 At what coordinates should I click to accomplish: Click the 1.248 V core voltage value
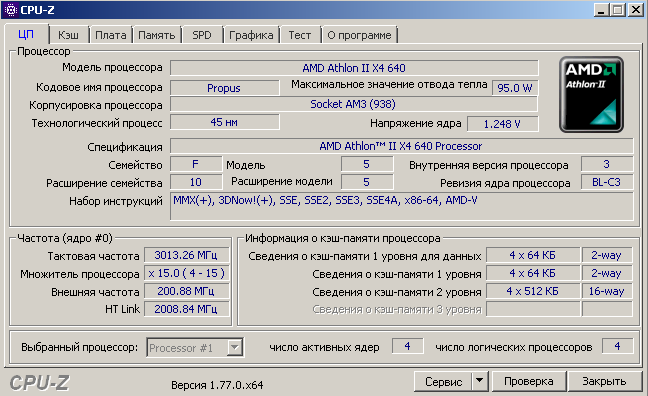click(x=503, y=124)
